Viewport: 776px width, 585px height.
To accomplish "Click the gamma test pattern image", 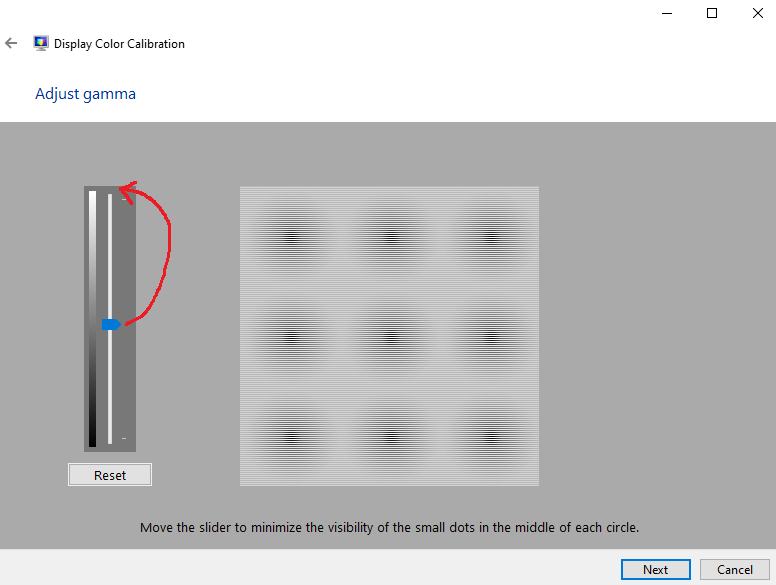I will pos(389,336).
